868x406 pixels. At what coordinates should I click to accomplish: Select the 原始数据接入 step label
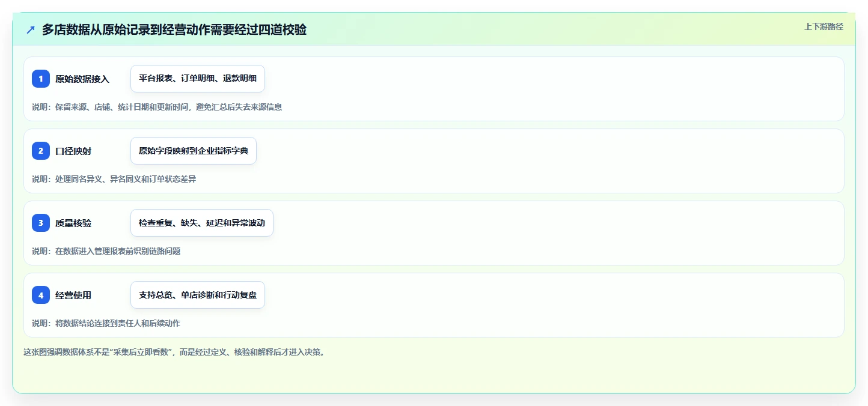tap(82, 79)
